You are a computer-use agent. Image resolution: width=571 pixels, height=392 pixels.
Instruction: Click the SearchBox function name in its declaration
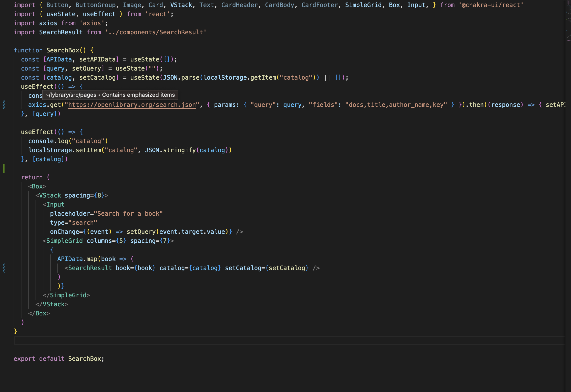coord(63,50)
